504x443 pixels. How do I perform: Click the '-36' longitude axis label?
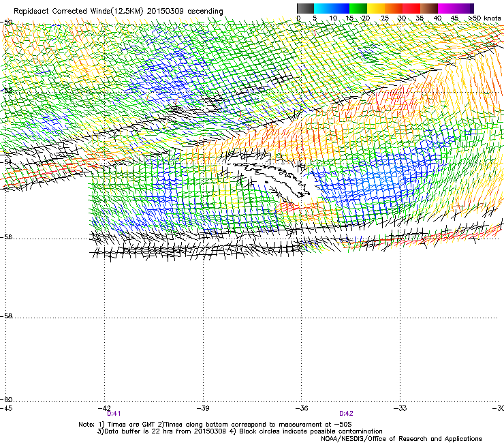point(302,408)
